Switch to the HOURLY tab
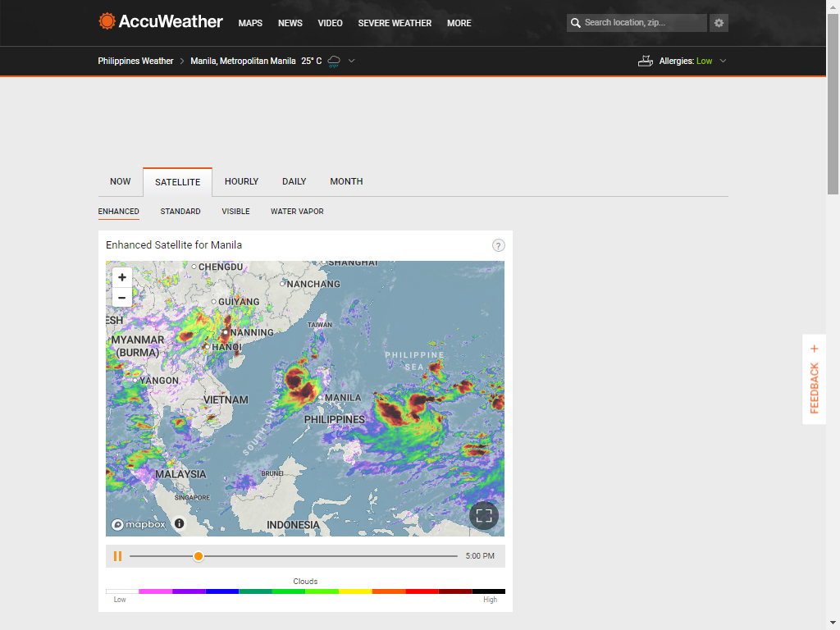 coord(241,181)
